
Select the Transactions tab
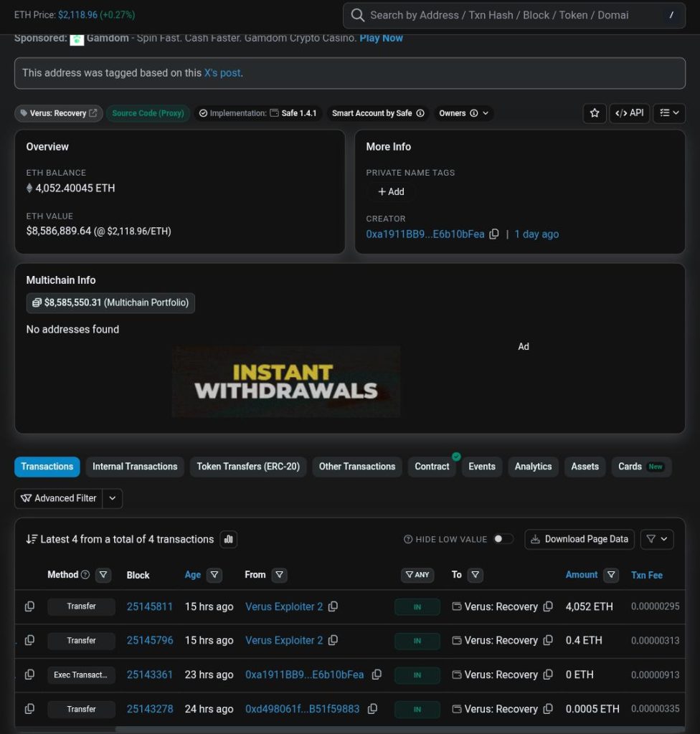(x=47, y=467)
